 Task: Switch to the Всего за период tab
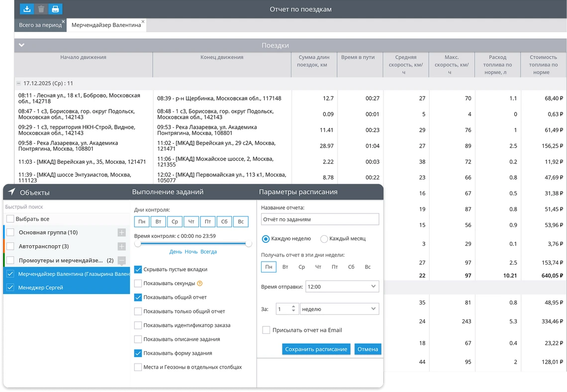40,25
